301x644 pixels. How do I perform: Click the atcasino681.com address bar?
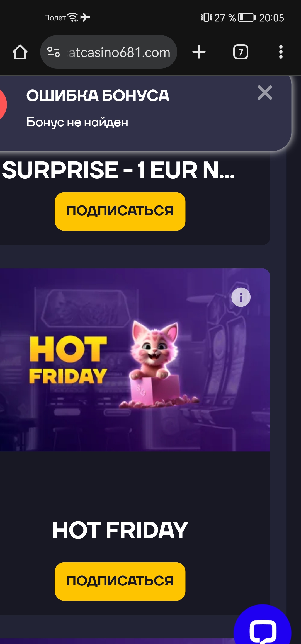(109, 52)
